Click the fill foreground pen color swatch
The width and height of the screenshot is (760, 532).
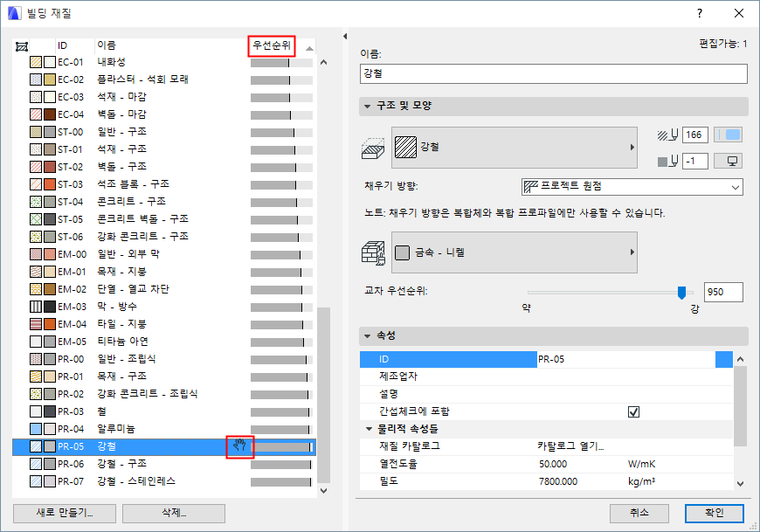click(x=728, y=135)
